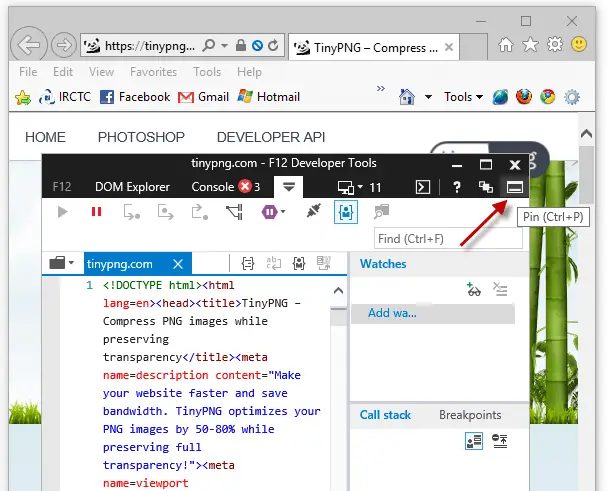Toggle the pretty print braces icon
This screenshot has height=491, width=607.
point(247,263)
